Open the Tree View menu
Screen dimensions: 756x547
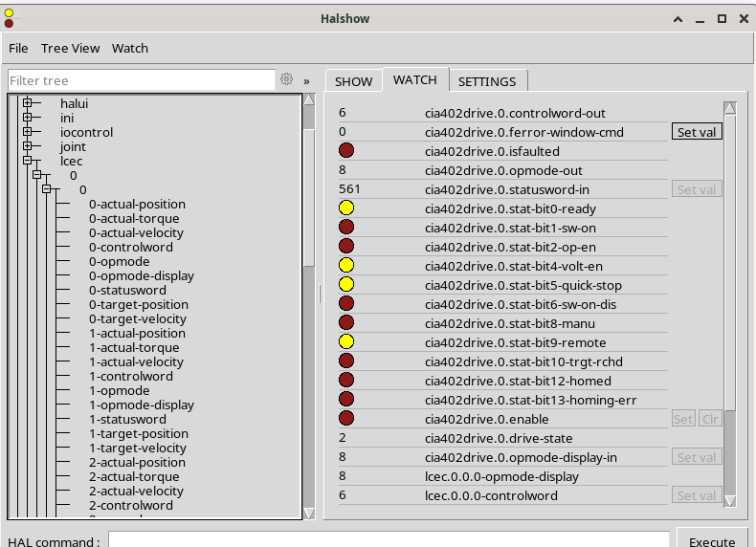70,48
